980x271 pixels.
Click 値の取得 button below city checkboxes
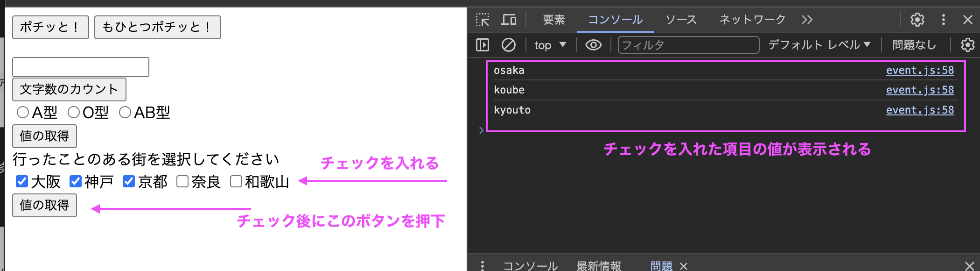tap(44, 205)
